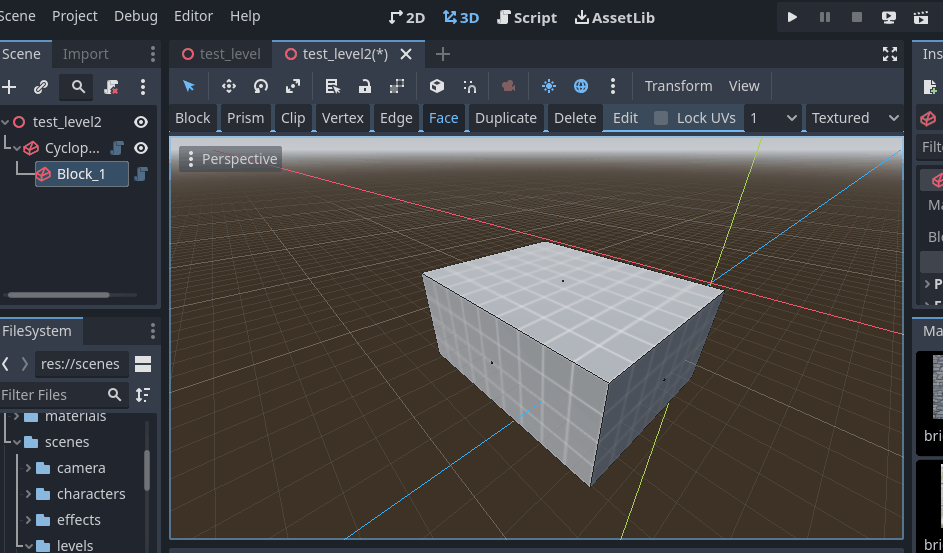Open the Textured display mode dropdown
The height and width of the screenshot is (553, 943).
(x=855, y=118)
